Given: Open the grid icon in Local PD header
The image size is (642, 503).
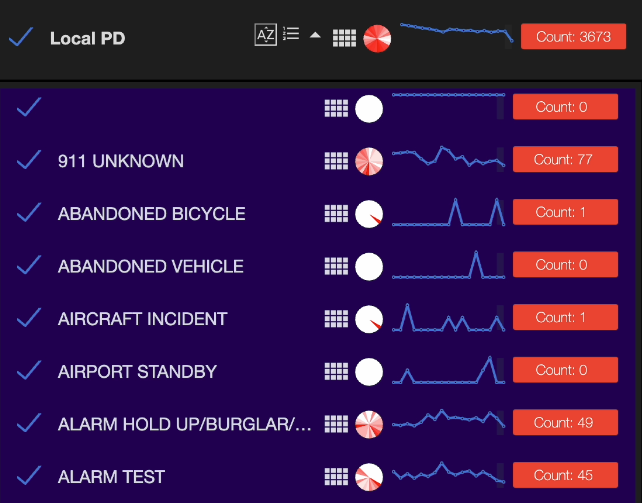Looking at the screenshot, I should point(344,38).
